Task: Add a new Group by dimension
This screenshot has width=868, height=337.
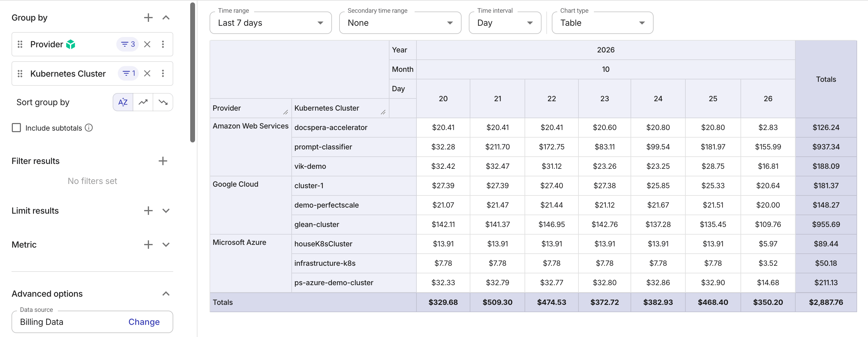Action: pos(148,18)
